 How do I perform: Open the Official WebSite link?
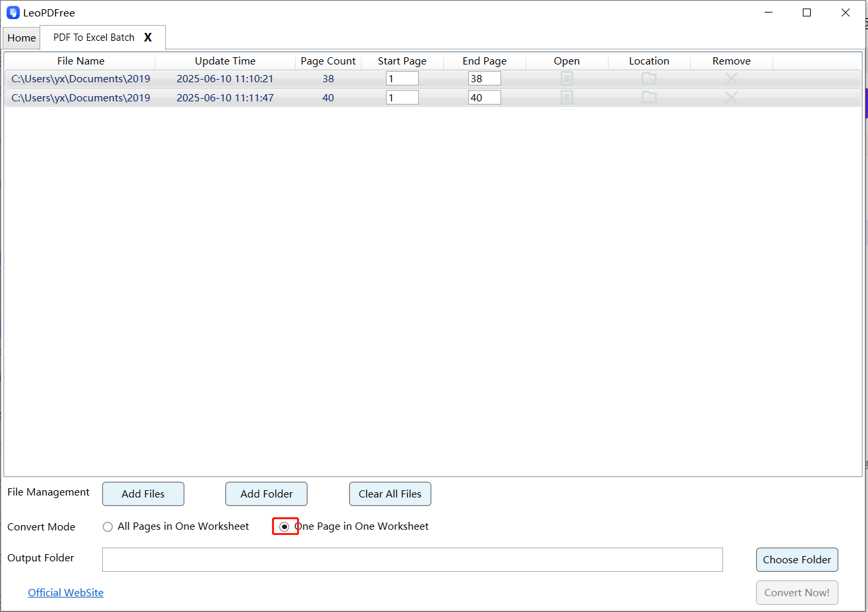[65, 592]
